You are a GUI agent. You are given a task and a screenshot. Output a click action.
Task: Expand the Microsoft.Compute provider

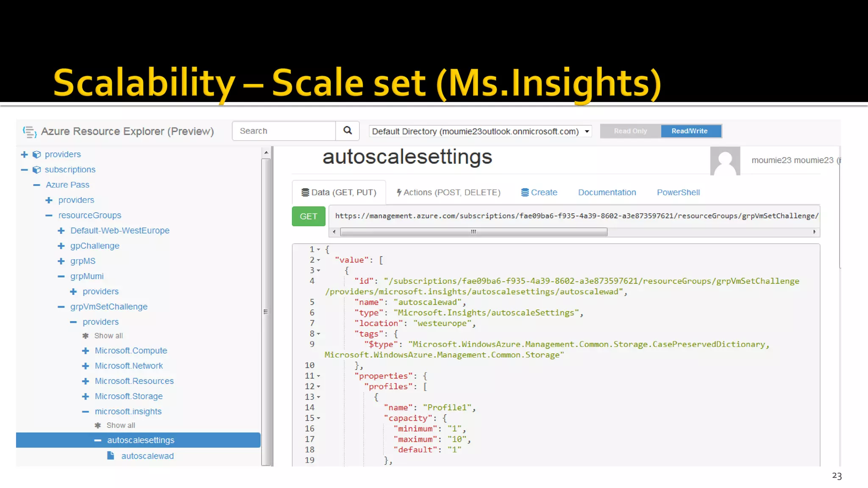point(86,351)
